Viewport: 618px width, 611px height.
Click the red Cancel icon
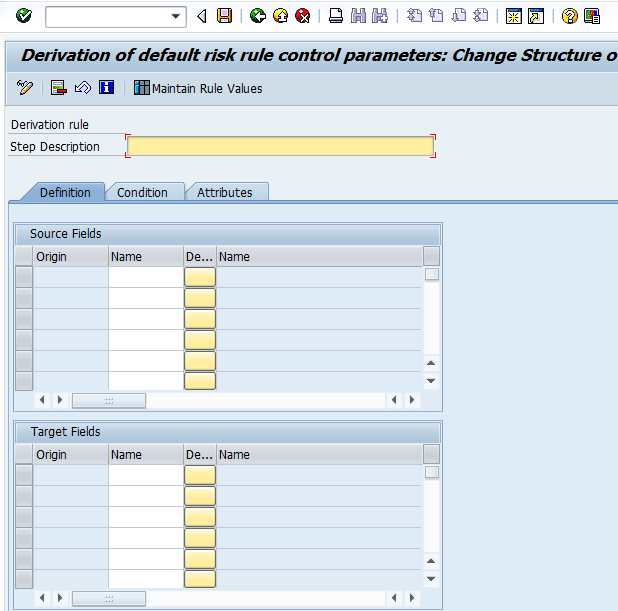302,16
